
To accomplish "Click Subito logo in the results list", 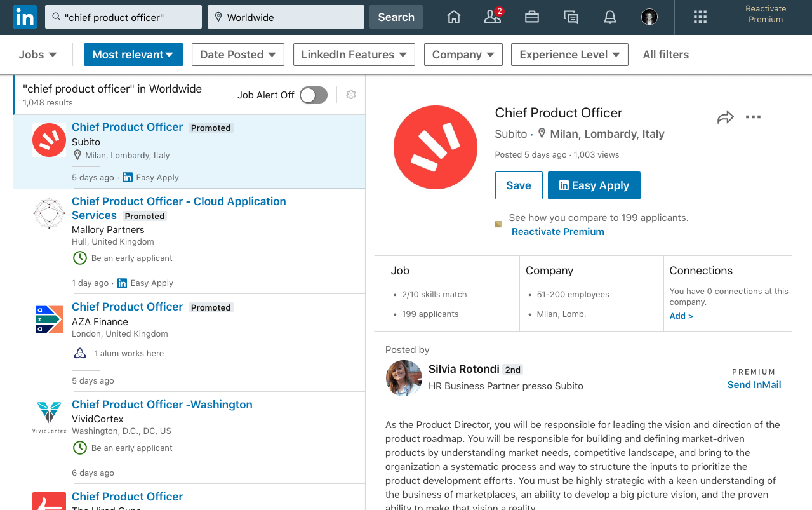I will point(49,140).
